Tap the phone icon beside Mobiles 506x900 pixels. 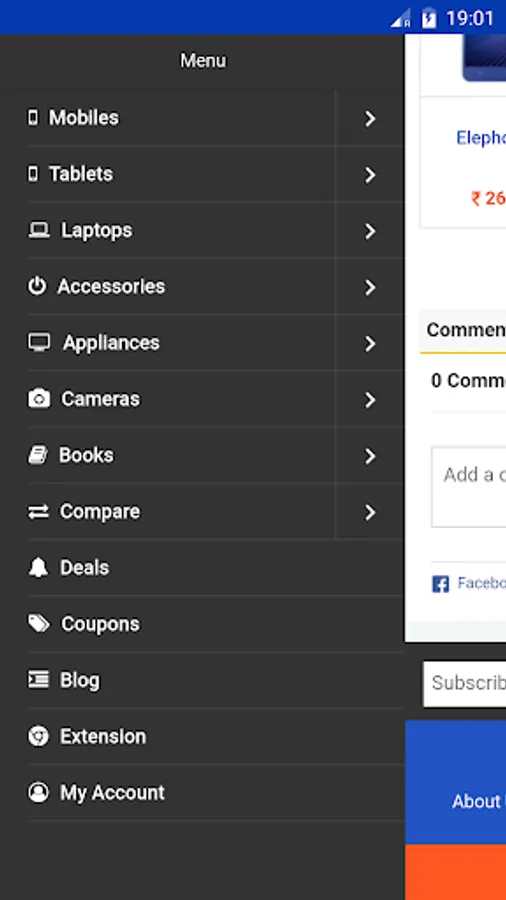pos(33,118)
